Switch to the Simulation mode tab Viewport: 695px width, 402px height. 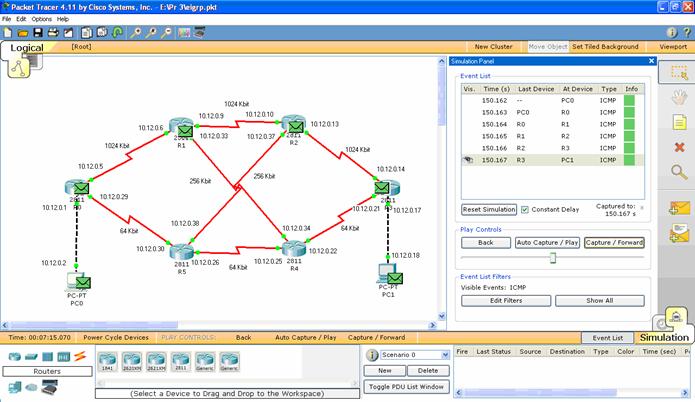665,338
